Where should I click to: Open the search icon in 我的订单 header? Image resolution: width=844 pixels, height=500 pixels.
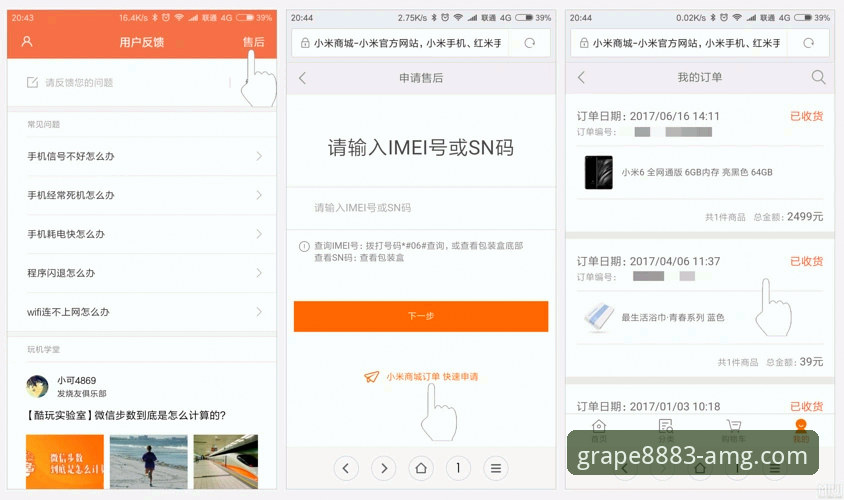(818, 77)
